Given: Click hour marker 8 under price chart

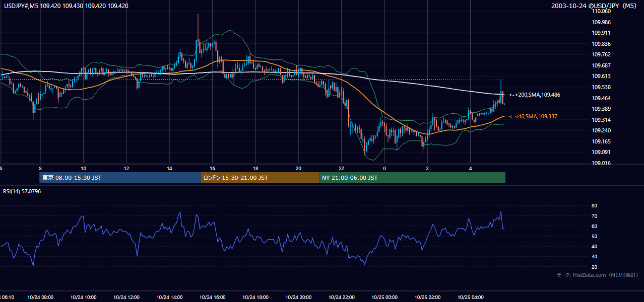Looking at the screenshot, I should point(40,168).
